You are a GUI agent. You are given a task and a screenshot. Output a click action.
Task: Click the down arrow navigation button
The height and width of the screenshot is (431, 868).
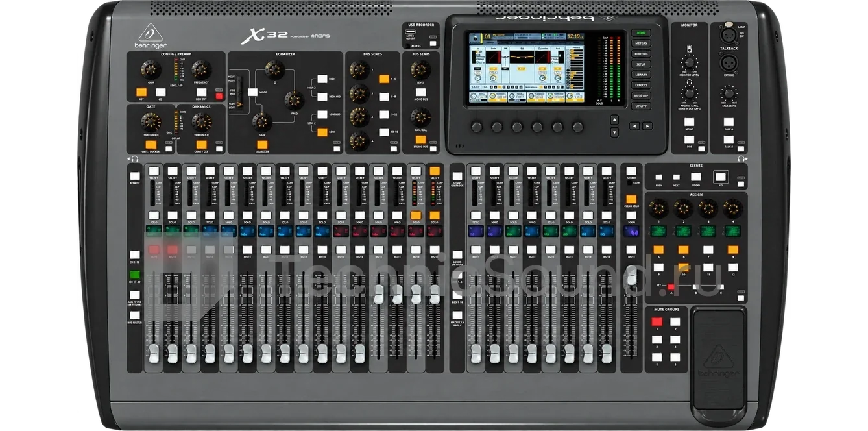[x=614, y=134]
